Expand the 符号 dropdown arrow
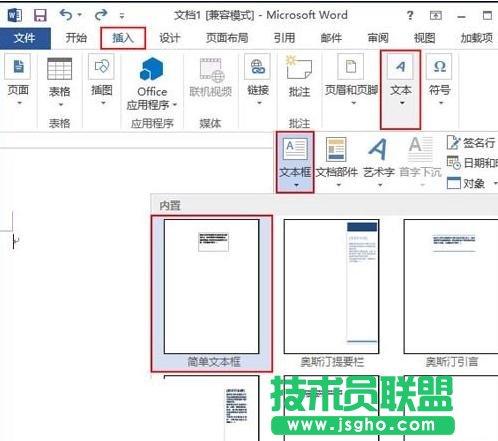This screenshot has width=498, height=441. [441, 103]
